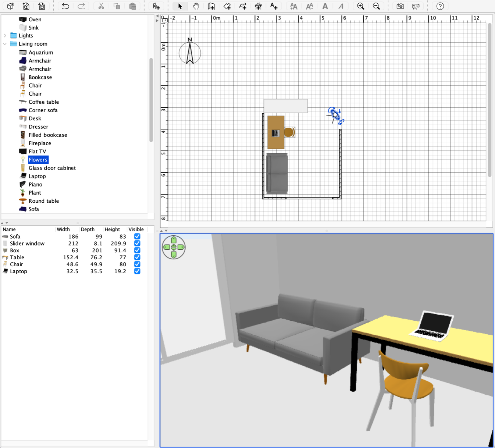Choose the Create dimensions tool
495x448 pixels.
click(x=258, y=6)
